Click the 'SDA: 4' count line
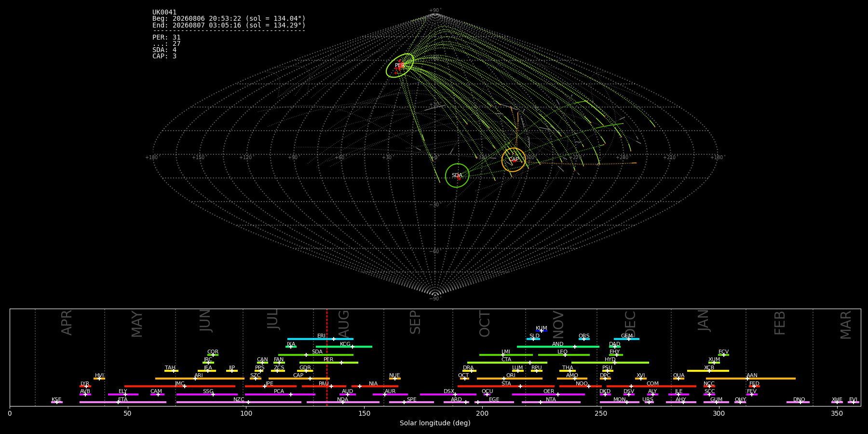Viewport: 868px width, 434px height. 164,50
